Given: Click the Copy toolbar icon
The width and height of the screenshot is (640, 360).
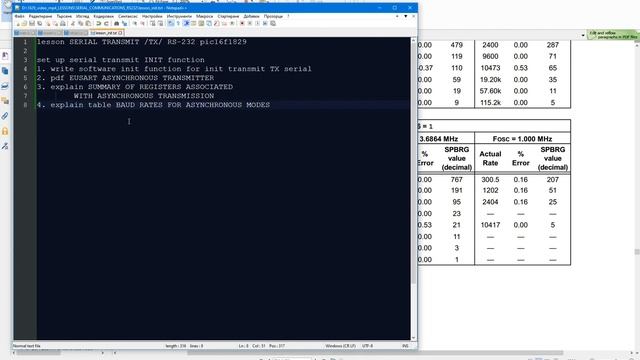Looking at the screenshot, I should [x=81, y=24].
